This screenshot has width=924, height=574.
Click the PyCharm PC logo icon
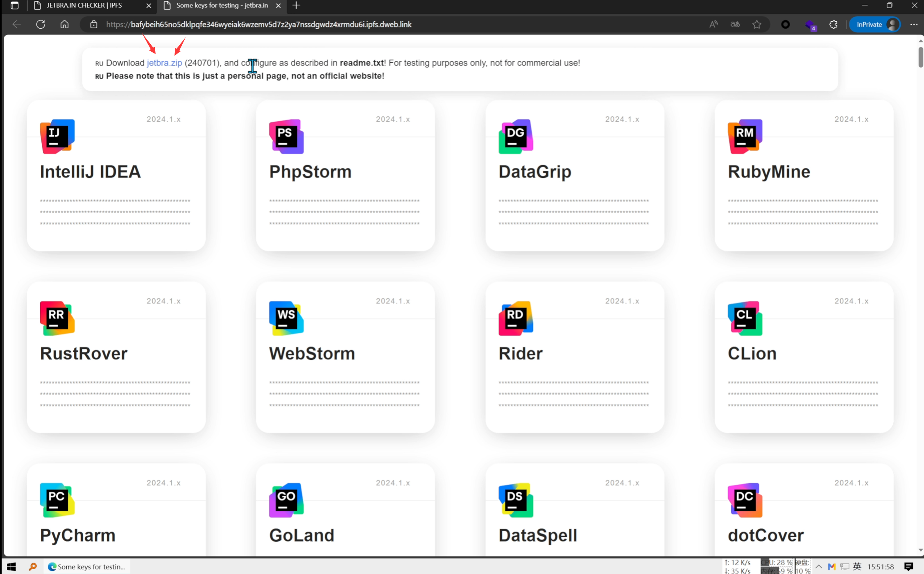(57, 500)
